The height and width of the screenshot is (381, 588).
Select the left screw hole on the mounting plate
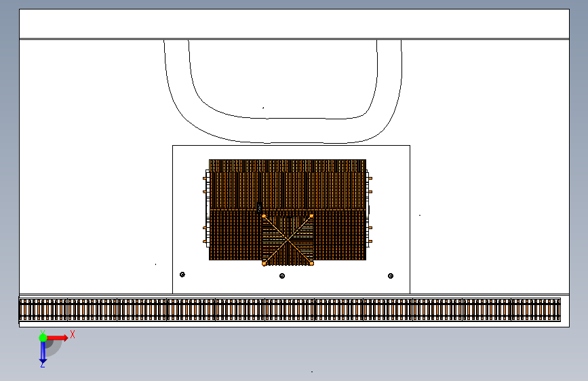coord(182,275)
